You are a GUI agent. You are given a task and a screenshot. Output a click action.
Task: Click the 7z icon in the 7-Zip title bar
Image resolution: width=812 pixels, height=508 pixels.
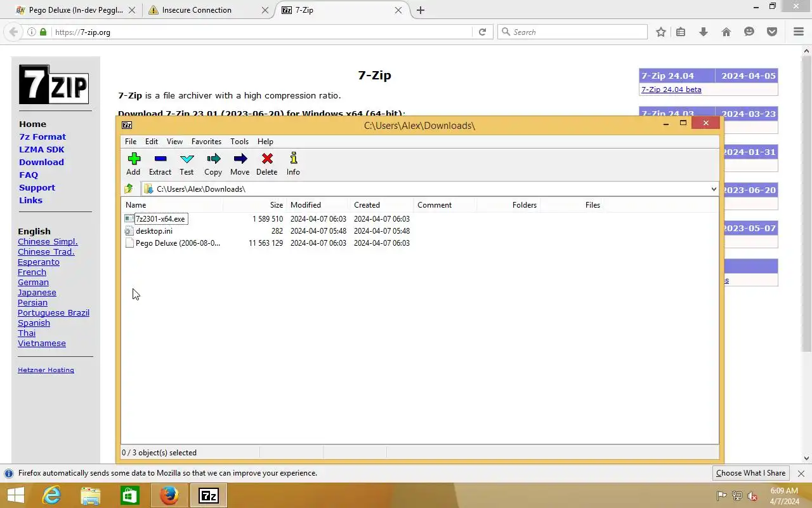click(127, 125)
